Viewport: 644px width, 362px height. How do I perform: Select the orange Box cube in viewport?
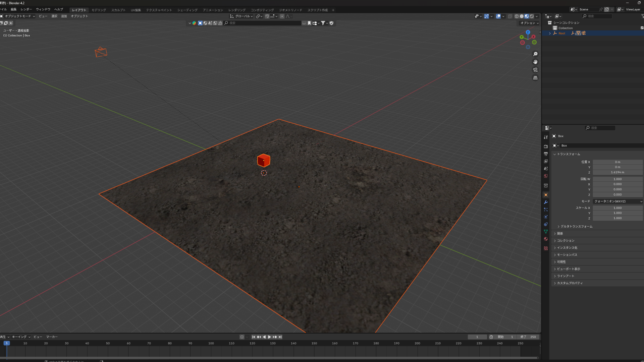pyautogui.click(x=264, y=161)
